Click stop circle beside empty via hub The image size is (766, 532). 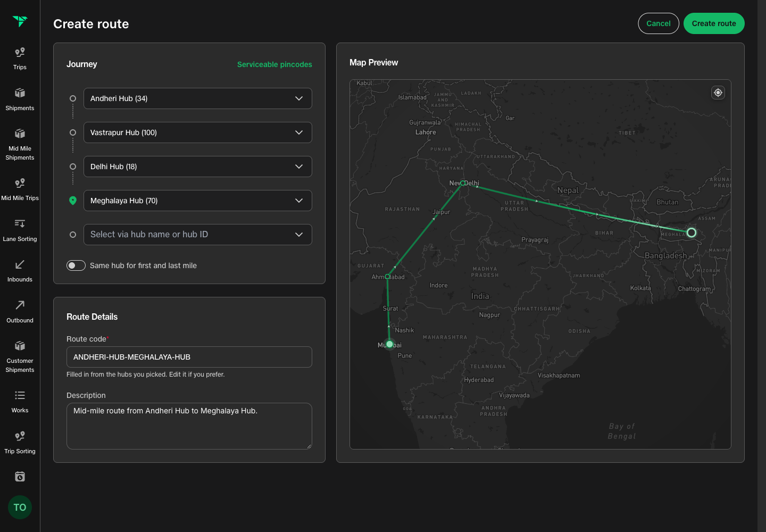[73, 235]
